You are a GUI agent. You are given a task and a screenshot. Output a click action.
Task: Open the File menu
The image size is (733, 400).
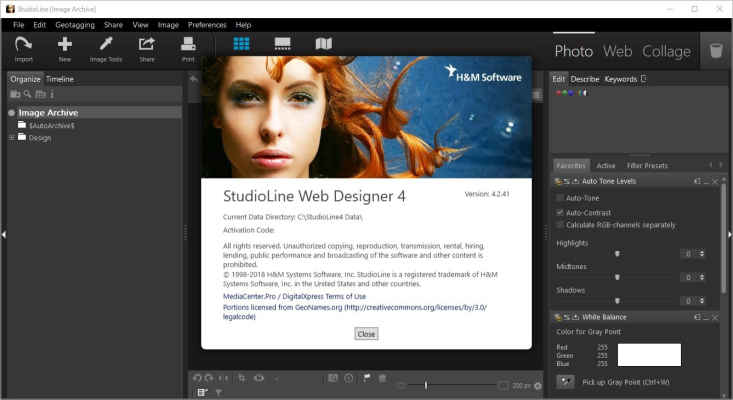pyautogui.click(x=18, y=25)
